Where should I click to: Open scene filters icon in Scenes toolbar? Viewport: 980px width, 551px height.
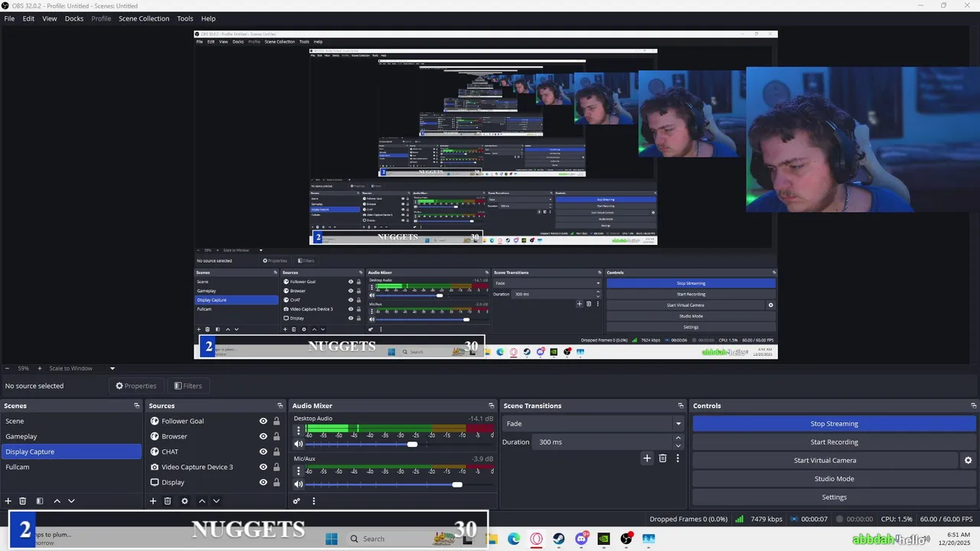click(x=40, y=500)
